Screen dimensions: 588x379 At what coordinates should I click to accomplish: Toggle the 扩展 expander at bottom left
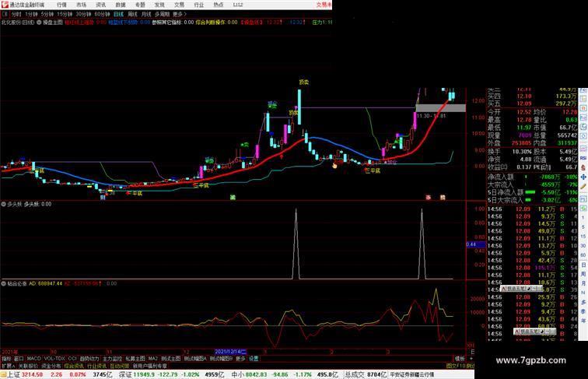pos(8,366)
